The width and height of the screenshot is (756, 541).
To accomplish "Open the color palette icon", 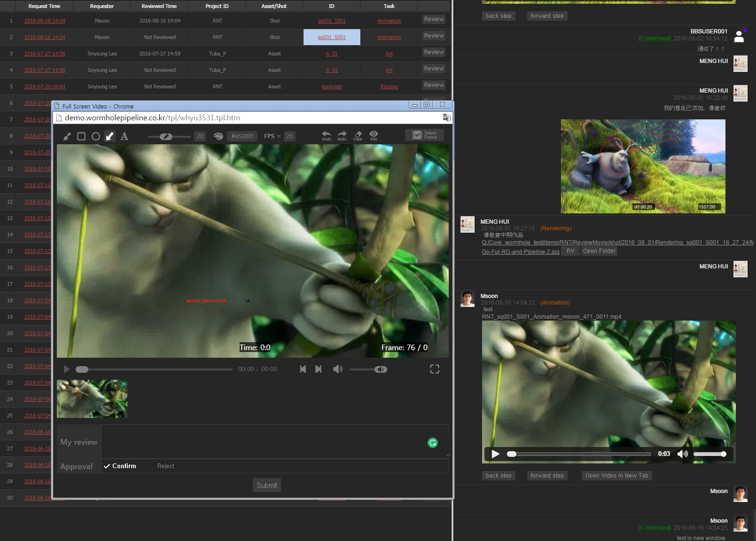I will (218, 136).
